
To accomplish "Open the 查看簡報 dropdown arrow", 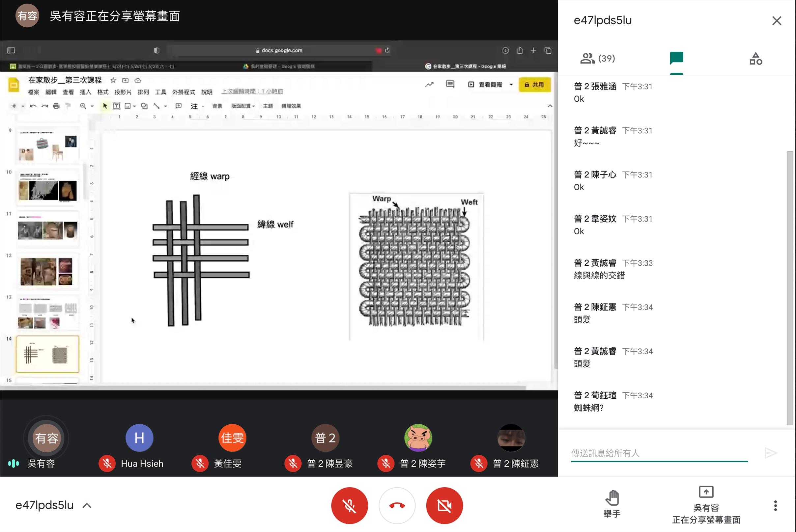I will coord(511,85).
